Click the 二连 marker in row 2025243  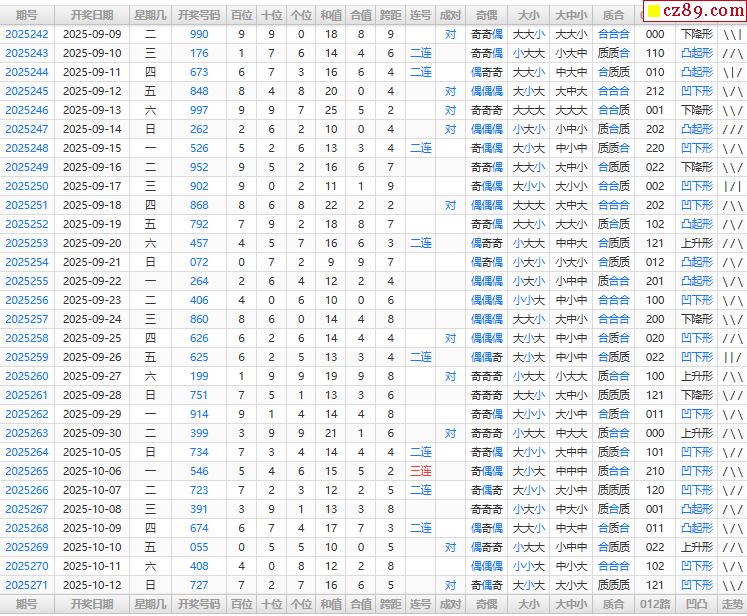[421, 53]
